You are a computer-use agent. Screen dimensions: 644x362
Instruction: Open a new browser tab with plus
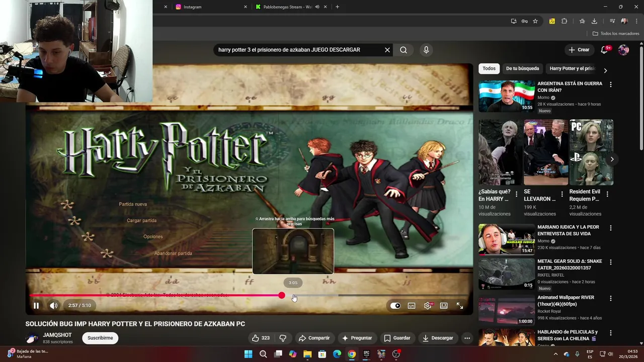(337, 7)
